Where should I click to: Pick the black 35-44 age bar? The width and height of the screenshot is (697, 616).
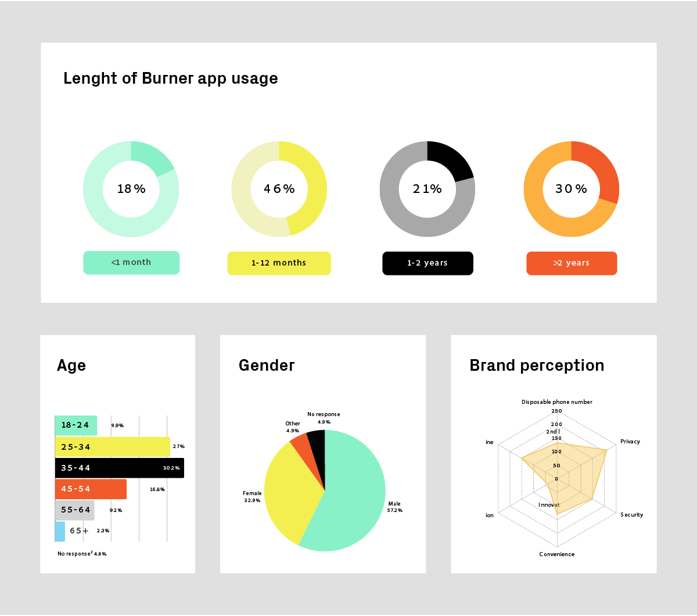pos(119,468)
